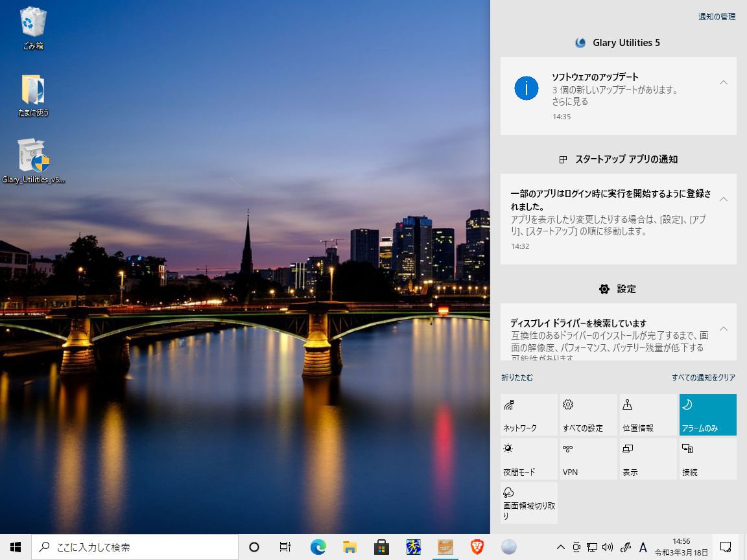Click すべての通知をクリア to clear notifications
The height and width of the screenshot is (560, 747).
[703, 377]
